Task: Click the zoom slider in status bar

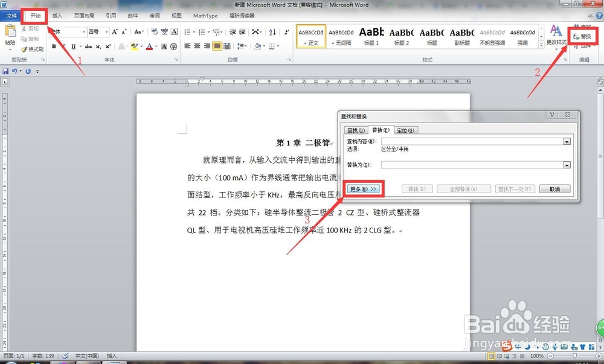Action: [x=575, y=356]
